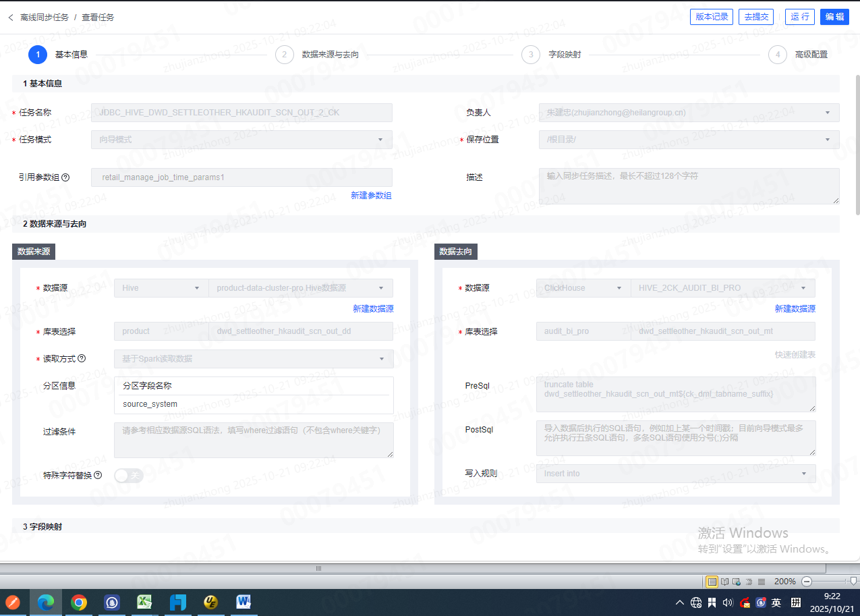This screenshot has height=616, width=860.
Task: Click the zoom slider handle in Word status bar
Action: coord(853,582)
